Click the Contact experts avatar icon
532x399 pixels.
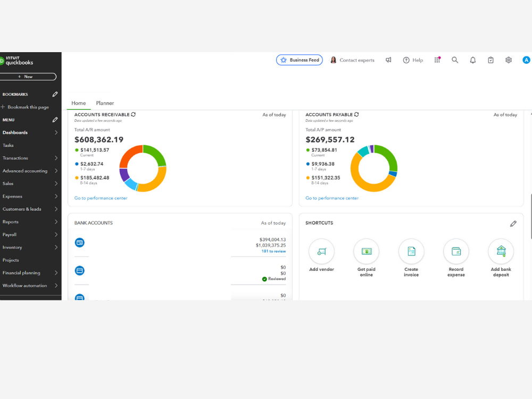point(333,60)
